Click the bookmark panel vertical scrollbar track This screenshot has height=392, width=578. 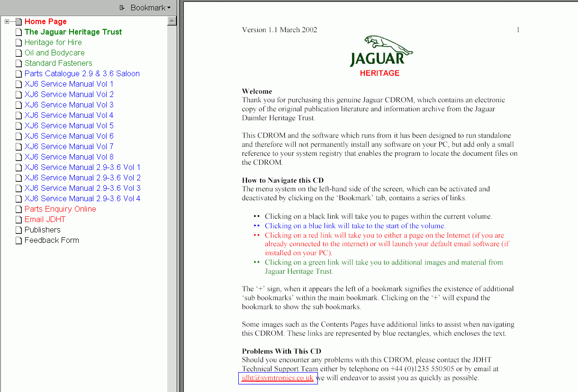[x=172, y=208]
